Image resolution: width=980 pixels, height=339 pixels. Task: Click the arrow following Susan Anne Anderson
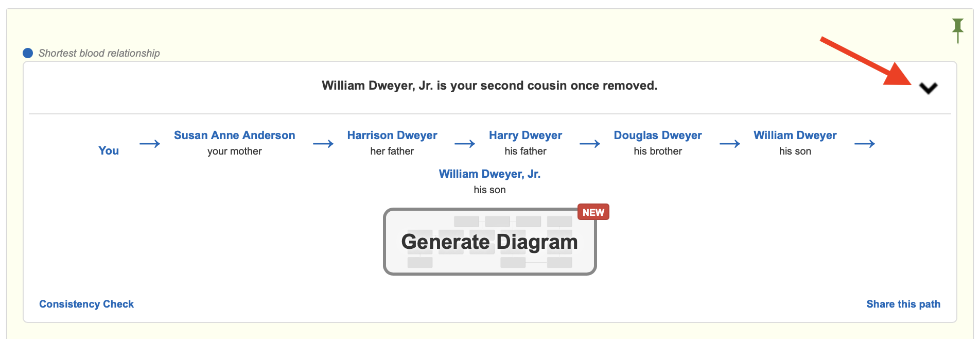[323, 144]
